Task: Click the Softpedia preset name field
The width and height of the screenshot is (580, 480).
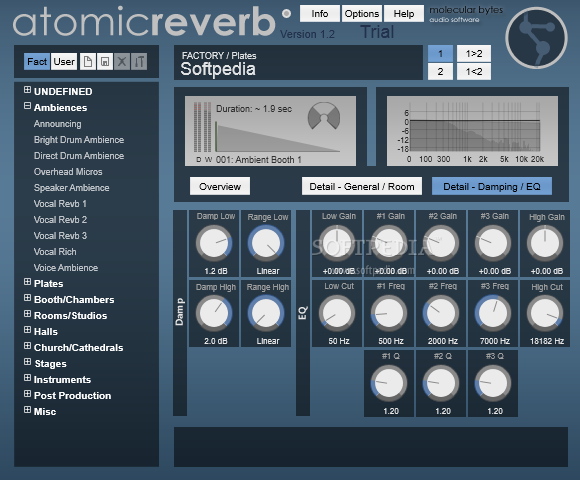Action: [x=298, y=62]
